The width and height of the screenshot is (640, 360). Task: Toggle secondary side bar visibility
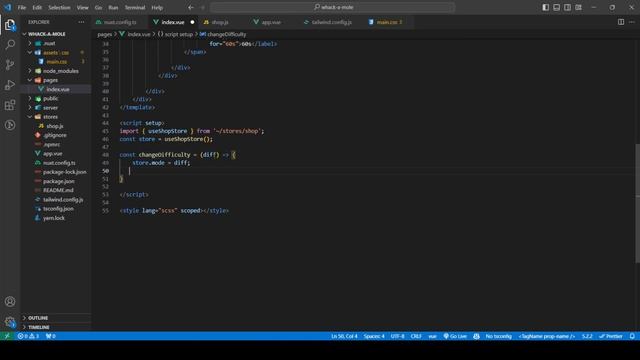tap(567, 7)
